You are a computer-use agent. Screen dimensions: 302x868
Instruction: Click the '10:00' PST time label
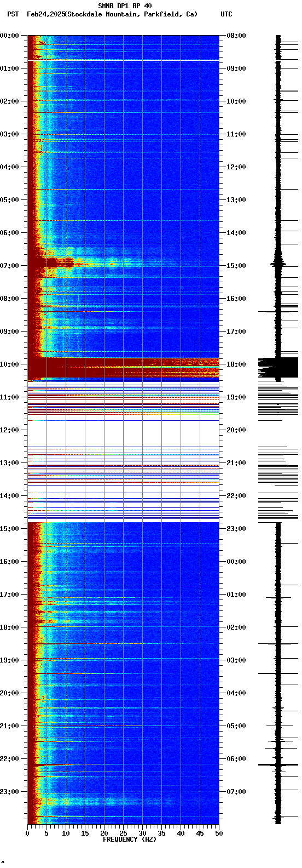(x=9, y=364)
